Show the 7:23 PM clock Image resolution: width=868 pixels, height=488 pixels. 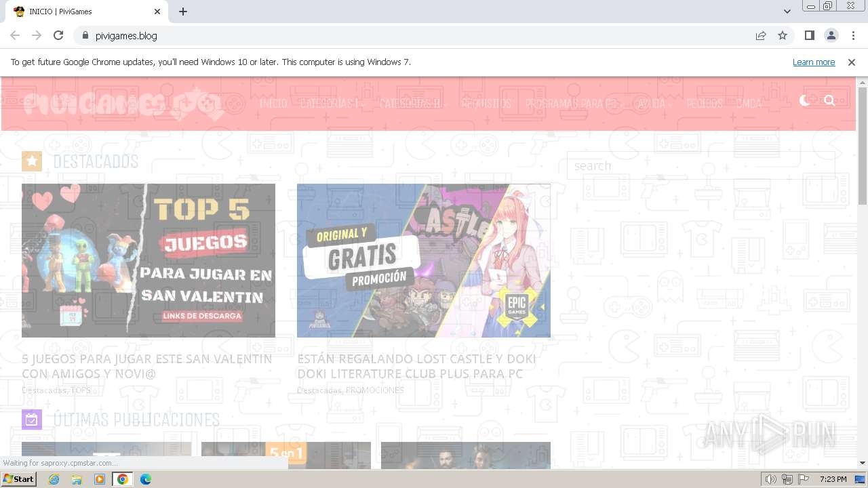tap(833, 479)
